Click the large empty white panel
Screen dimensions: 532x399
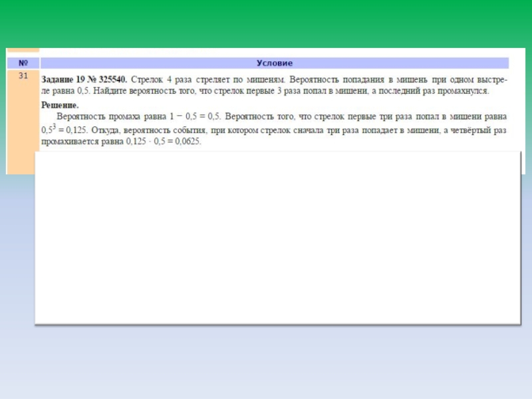[277, 239]
